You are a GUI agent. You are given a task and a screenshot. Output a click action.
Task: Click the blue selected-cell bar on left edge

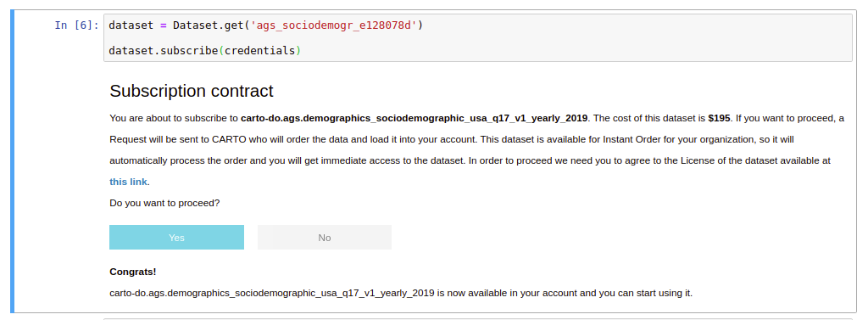tap(12, 161)
